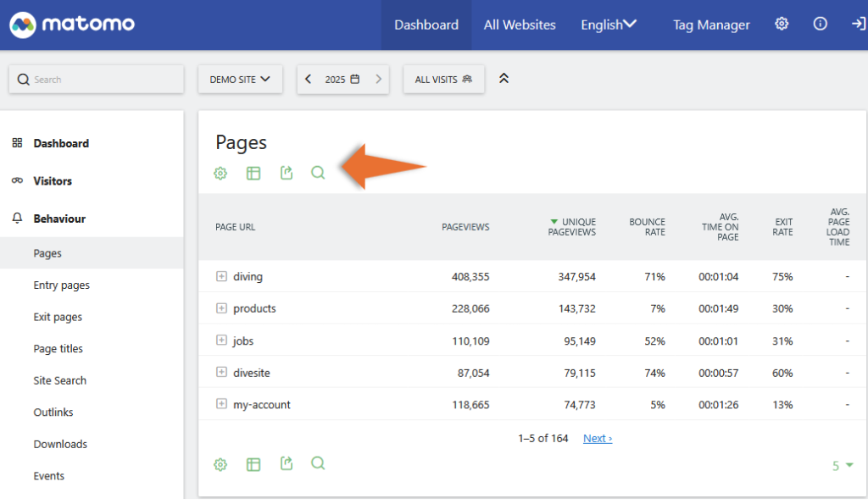Search the table using bottom magnifier
This screenshot has width=868, height=504.
tap(318, 463)
